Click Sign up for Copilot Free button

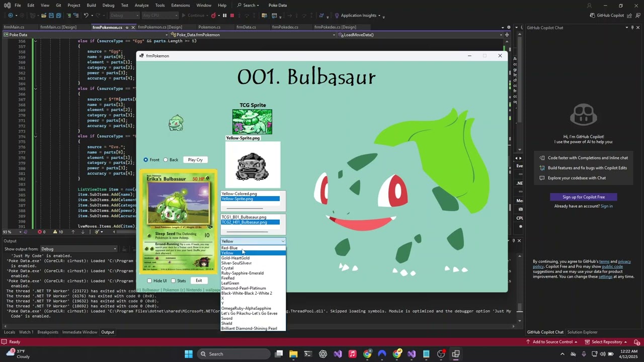pyautogui.click(x=584, y=197)
